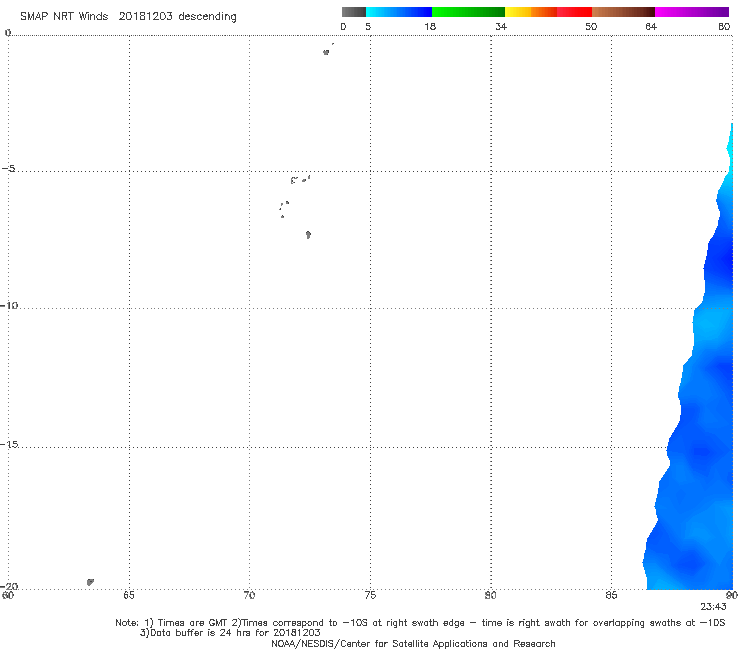740x650 pixels.
Task: Click the footnote line starting "Note: 1) Times are GMT"
Action: click(x=420, y=623)
